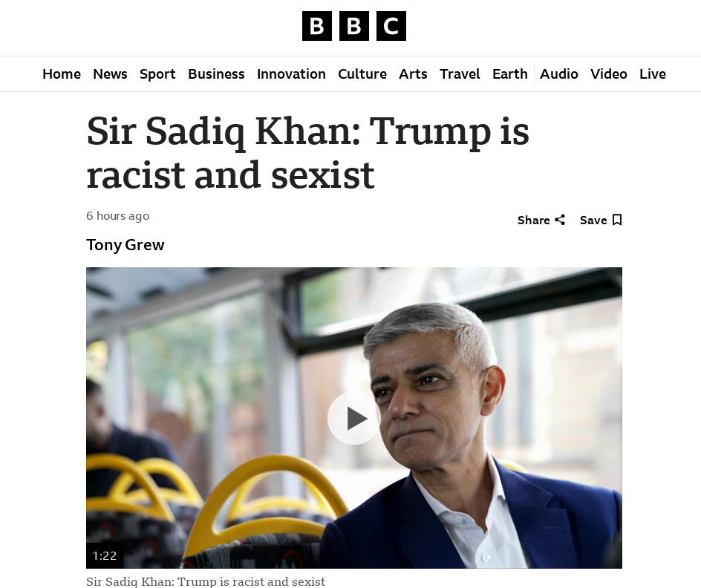The width and height of the screenshot is (701, 588).
Task: Click the Save button label
Action: pos(593,220)
